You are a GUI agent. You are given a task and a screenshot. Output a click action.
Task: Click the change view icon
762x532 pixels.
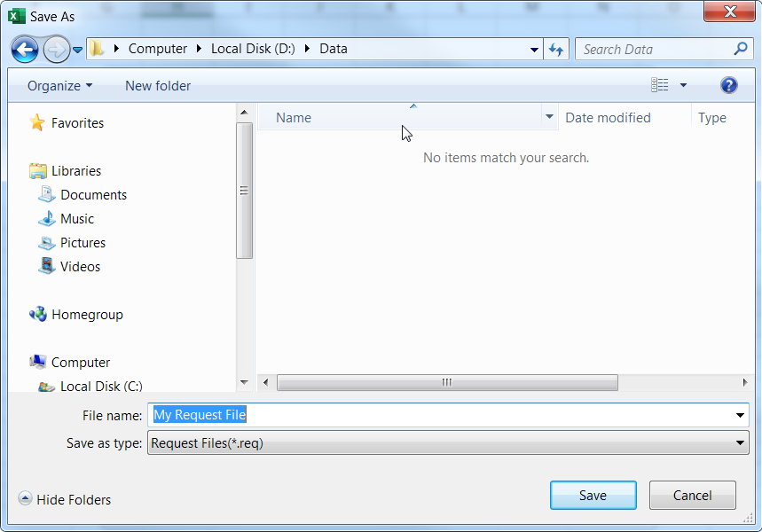coord(660,85)
